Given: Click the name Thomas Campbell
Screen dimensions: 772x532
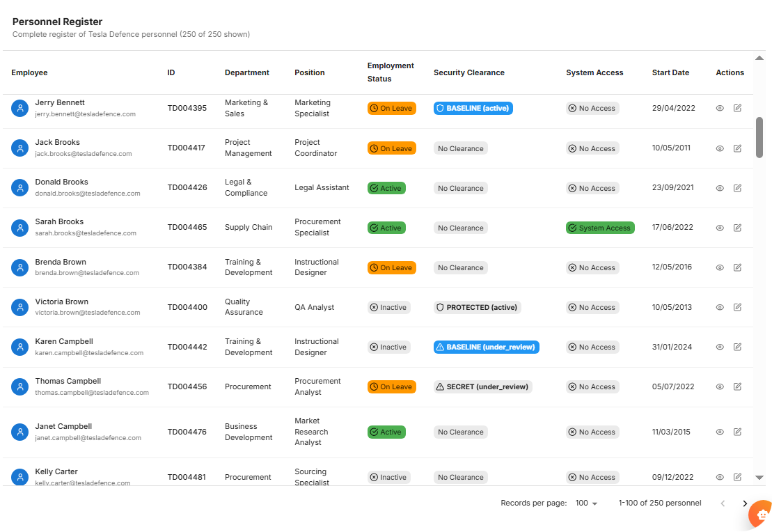Looking at the screenshot, I should (x=68, y=382).
